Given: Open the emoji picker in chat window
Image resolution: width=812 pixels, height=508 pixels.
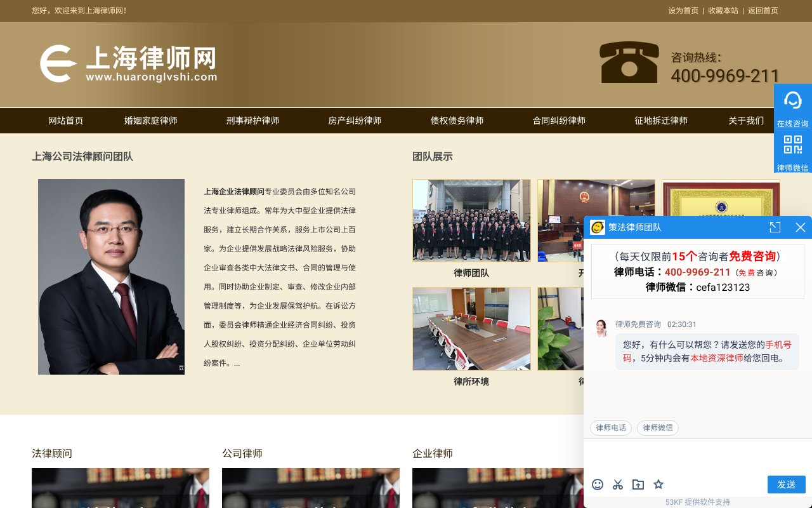Looking at the screenshot, I should [x=598, y=485].
